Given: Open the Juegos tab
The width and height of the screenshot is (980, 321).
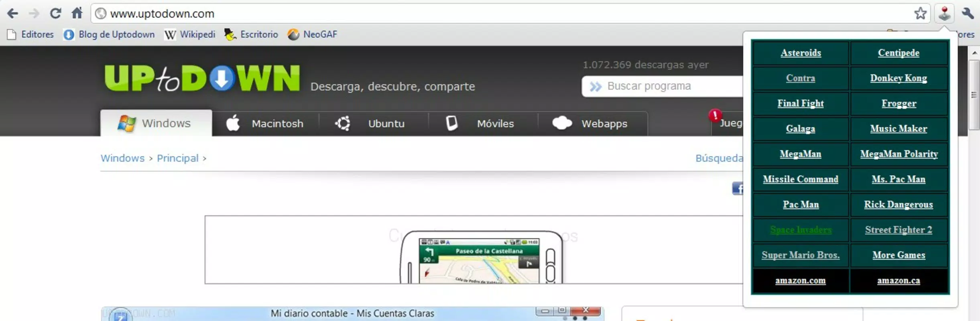Looking at the screenshot, I should point(727,124).
